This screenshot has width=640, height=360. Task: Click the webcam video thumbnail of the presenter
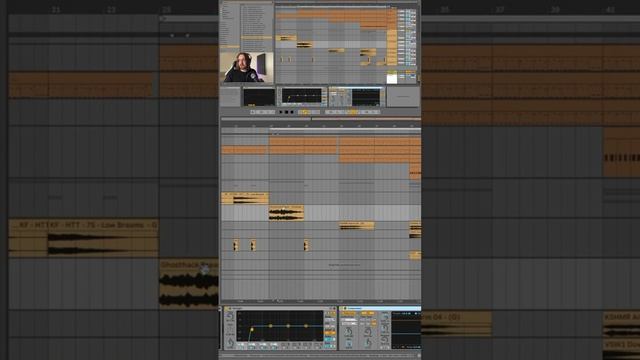(x=246, y=67)
